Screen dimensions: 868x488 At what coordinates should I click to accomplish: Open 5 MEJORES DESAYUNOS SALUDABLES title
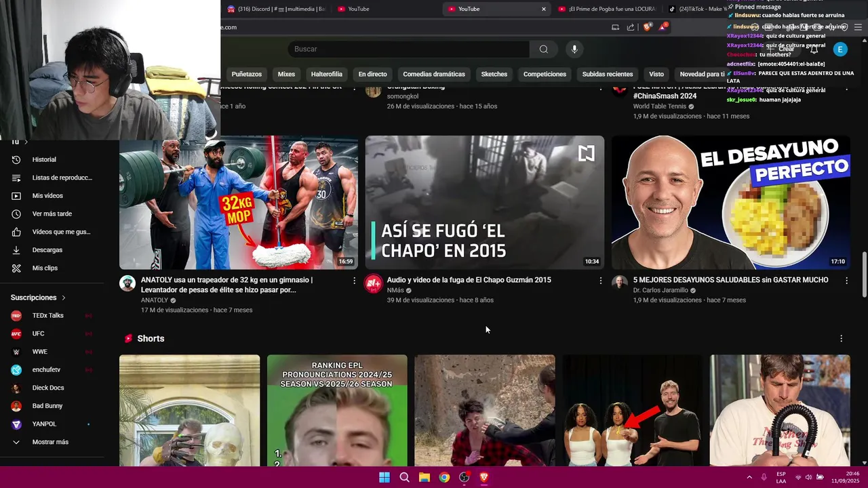point(730,280)
